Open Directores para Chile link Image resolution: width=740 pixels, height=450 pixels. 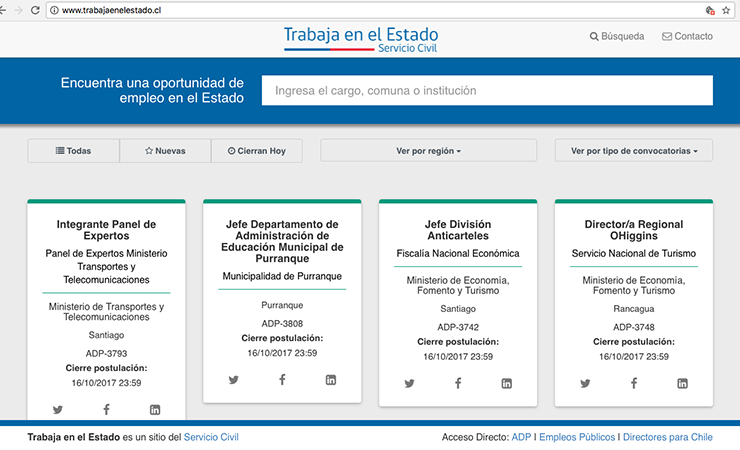pos(667,437)
